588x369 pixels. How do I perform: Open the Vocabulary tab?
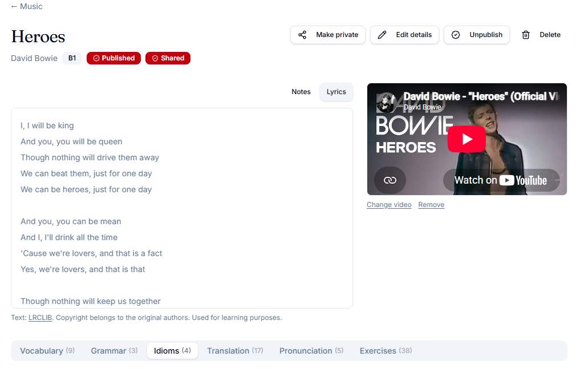(x=47, y=351)
